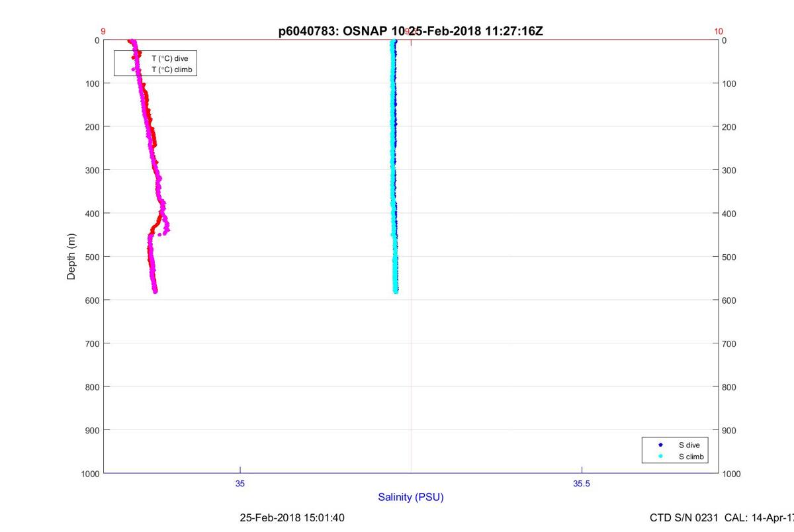This screenshot has height=532, width=794.
Task: Click the 600 tick on right depth axis
Action: 730,300
